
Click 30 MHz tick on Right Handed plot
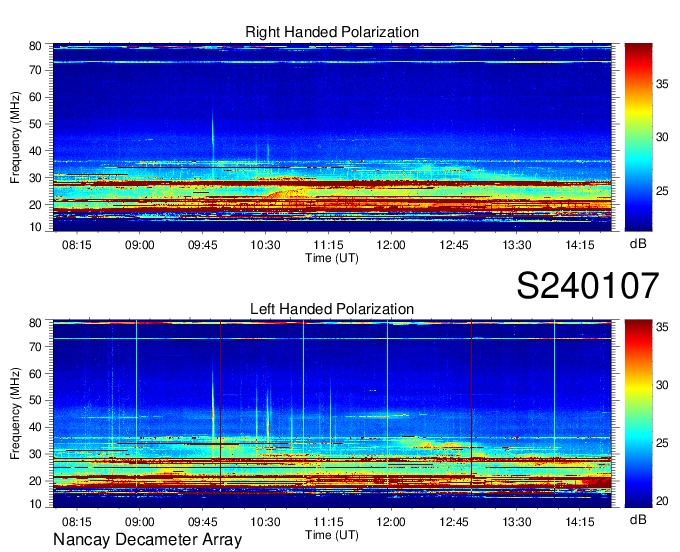(35, 178)
